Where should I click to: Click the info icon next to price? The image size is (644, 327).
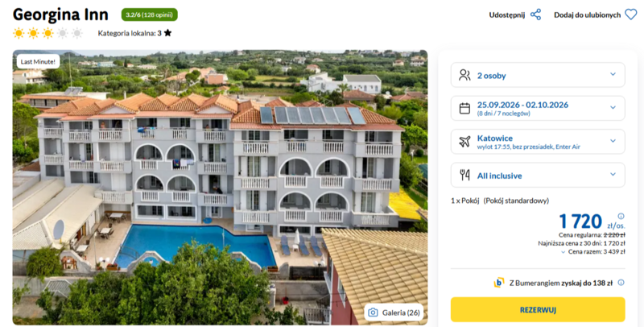point(621,216)
